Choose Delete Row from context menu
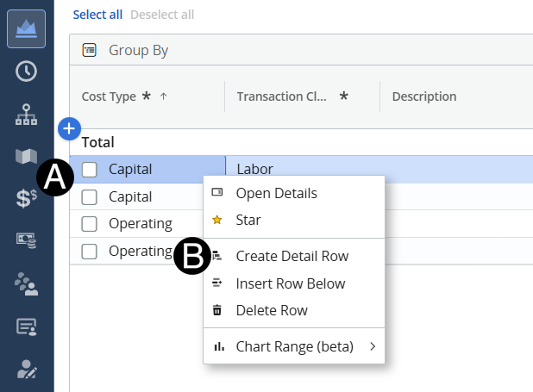The width and height of the screenshot is (533, 392). (x=271, y=310)
